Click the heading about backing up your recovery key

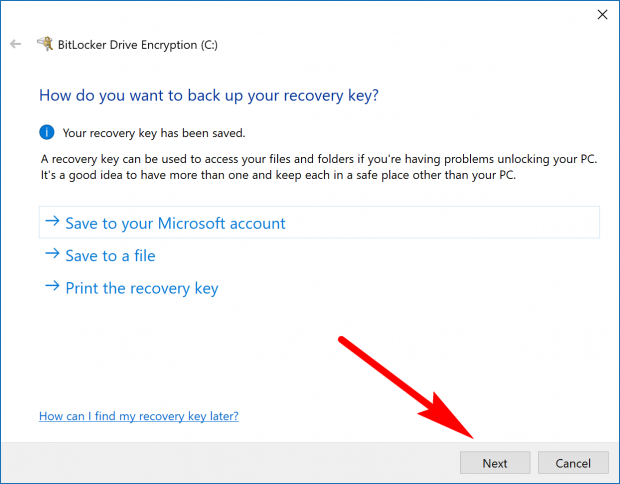[x=208, y=95]
